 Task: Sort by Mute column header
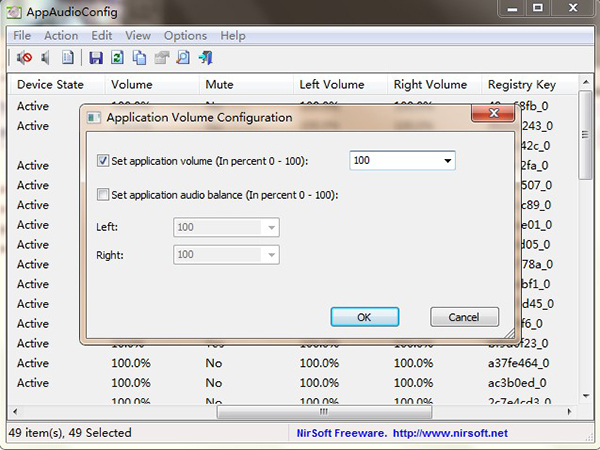click(x=246, y=85)
